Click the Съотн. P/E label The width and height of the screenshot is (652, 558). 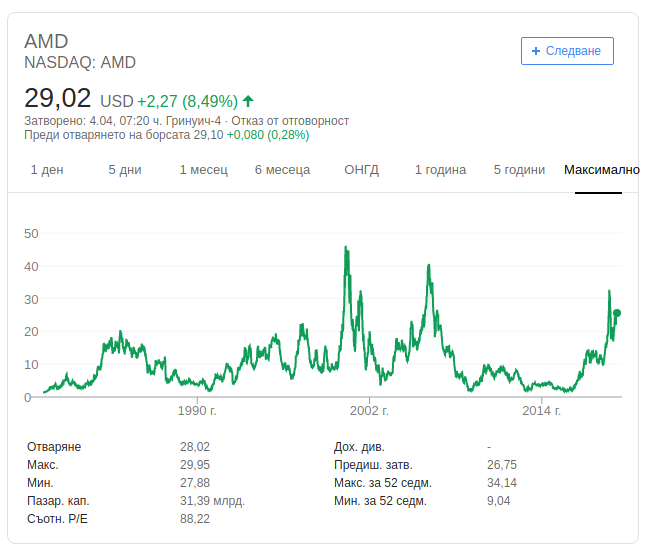pyautogui.click(x=57, y=519)
